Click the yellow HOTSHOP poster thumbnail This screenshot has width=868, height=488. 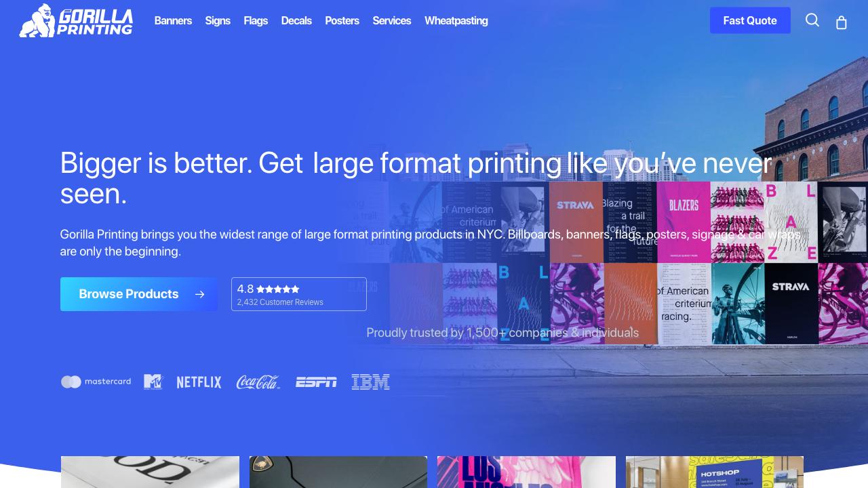pos(714,472)
